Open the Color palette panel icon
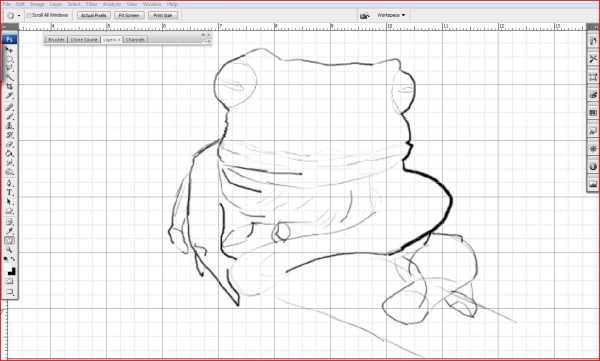The image size is (600, 361). 593,94
